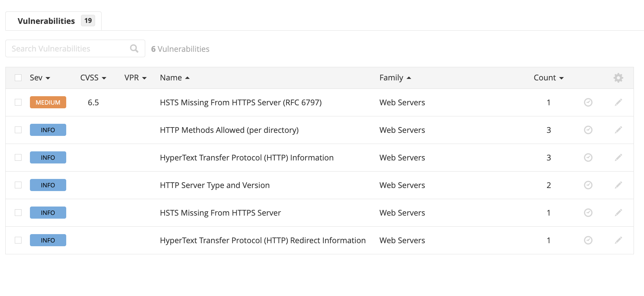Click the search magnifier icon
The height and width of the screenshot is (296, 644).
(134, 49)
